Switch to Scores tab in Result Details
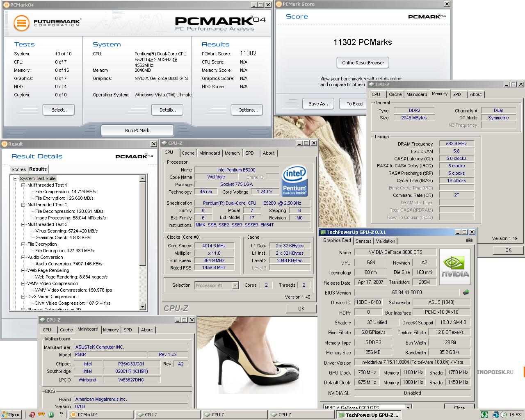 18,169
